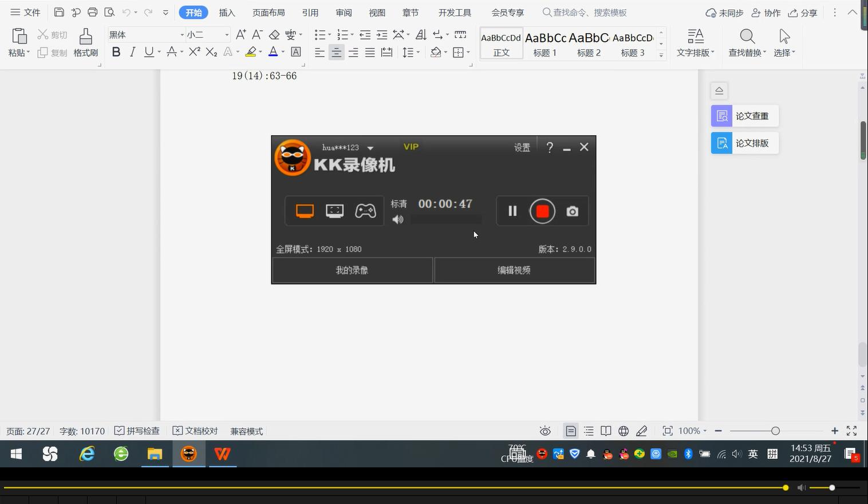Open the font size dropdown showing 小二
868x504 pixels.
pos(206,34)
